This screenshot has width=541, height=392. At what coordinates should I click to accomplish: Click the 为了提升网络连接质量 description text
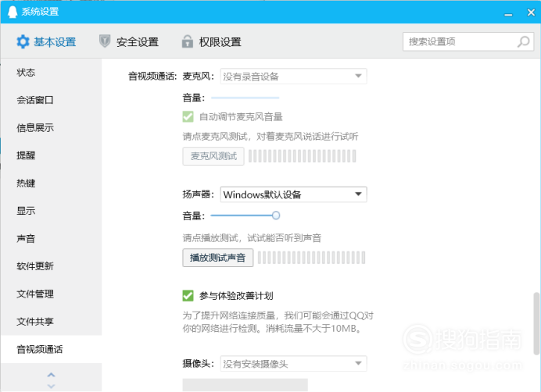278,322
